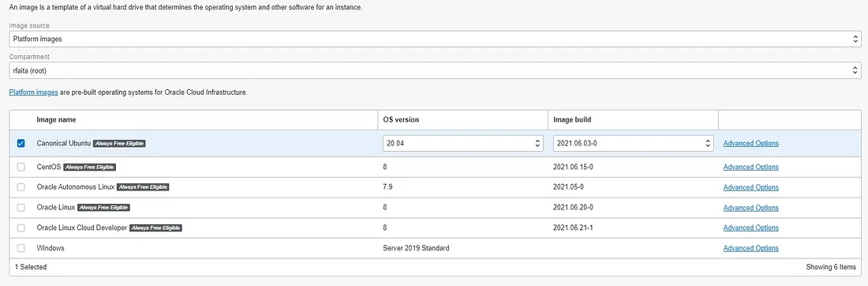The image size is (868, 286).
Task: Click the Image name column header
Action: [x=57, y=120]
